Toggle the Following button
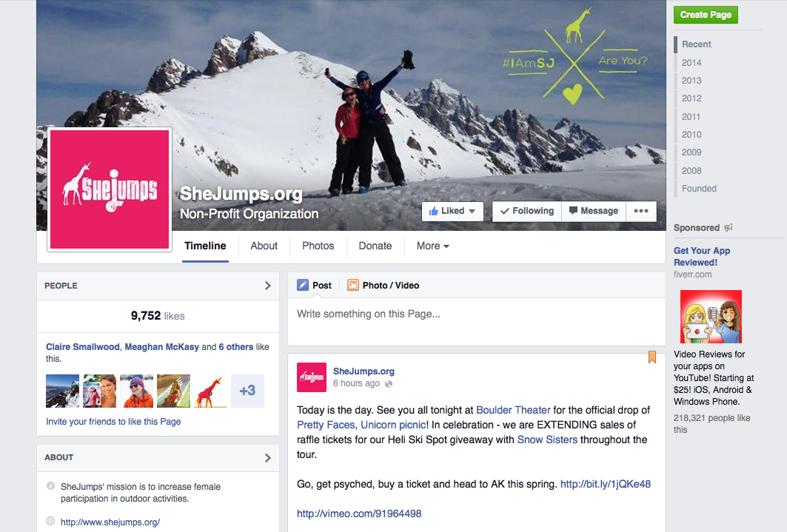This screenshot has width=787, height=532. (527, 211)
